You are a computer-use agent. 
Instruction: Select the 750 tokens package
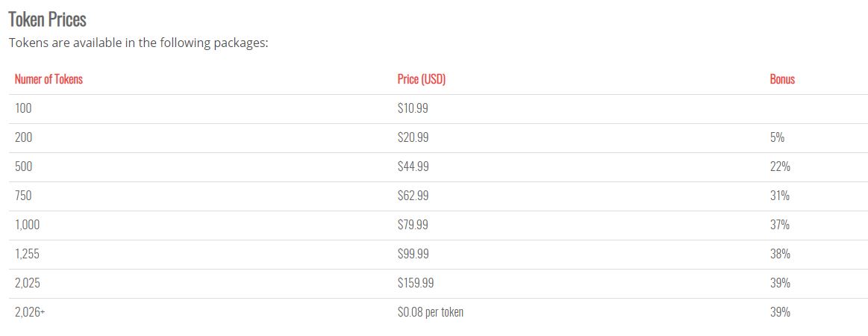[x=23, y=196]
